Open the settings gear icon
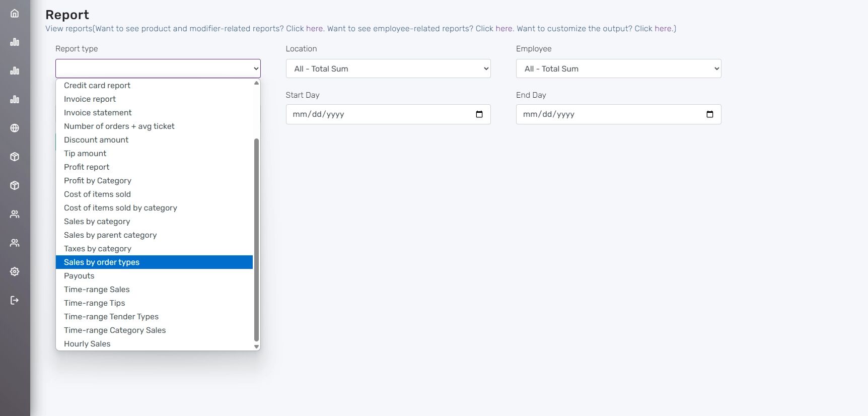868x416 pixels. (x=15, y=271)
